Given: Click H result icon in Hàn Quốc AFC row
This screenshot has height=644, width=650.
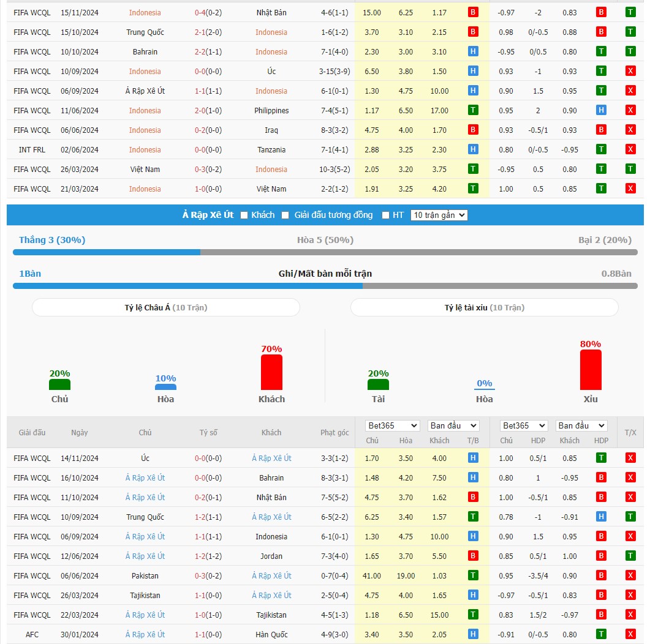Looking at the screenshot, I should point(472,634).
